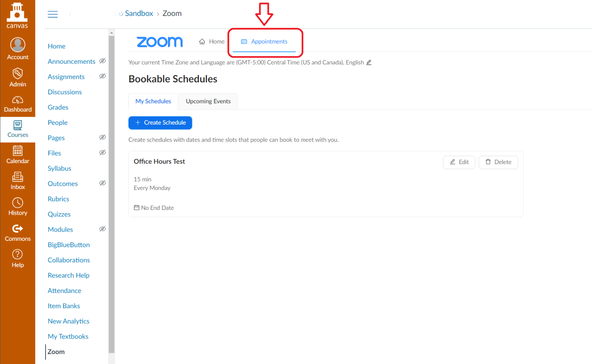This screenshot has height=364, width=592.
Task: Click the pencil icon to edit time zone
Action: pos(369,62)
